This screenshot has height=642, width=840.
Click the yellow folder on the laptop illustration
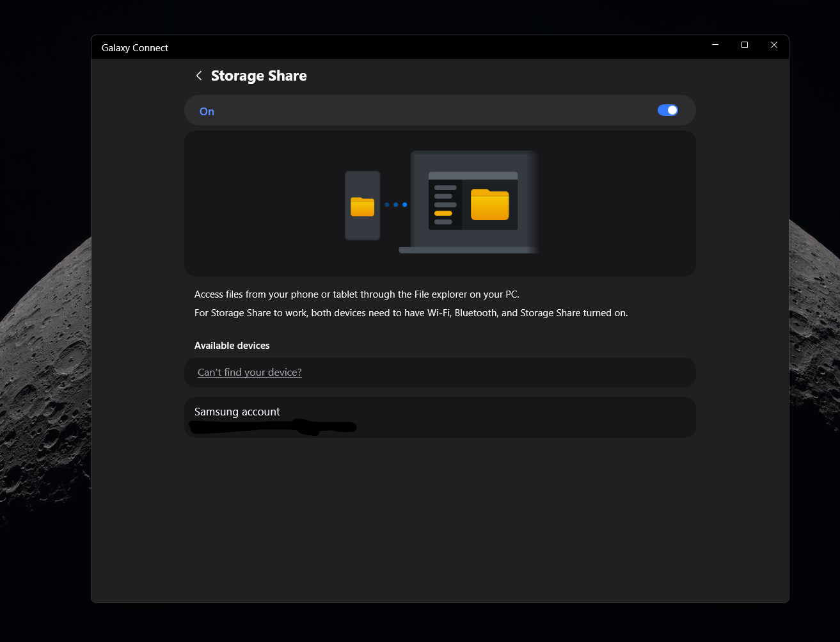pos(490,205)
